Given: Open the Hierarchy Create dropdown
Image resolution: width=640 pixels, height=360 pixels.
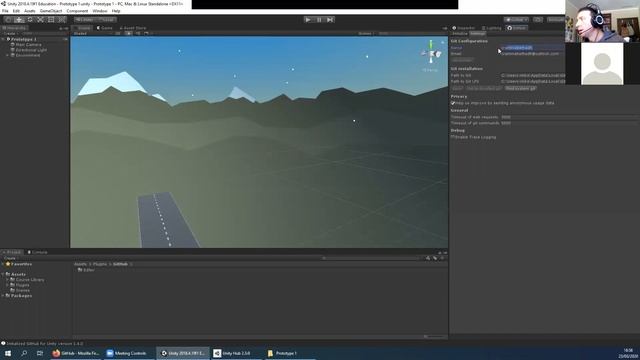Looking at the screenshot, I should pyautogui.click(x=10, y=33).
